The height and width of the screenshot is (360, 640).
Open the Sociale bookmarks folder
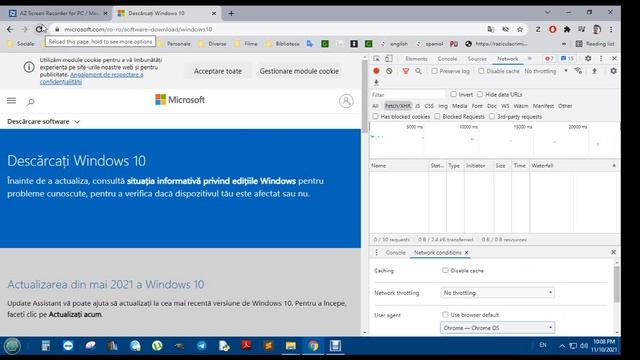point(21,44)
